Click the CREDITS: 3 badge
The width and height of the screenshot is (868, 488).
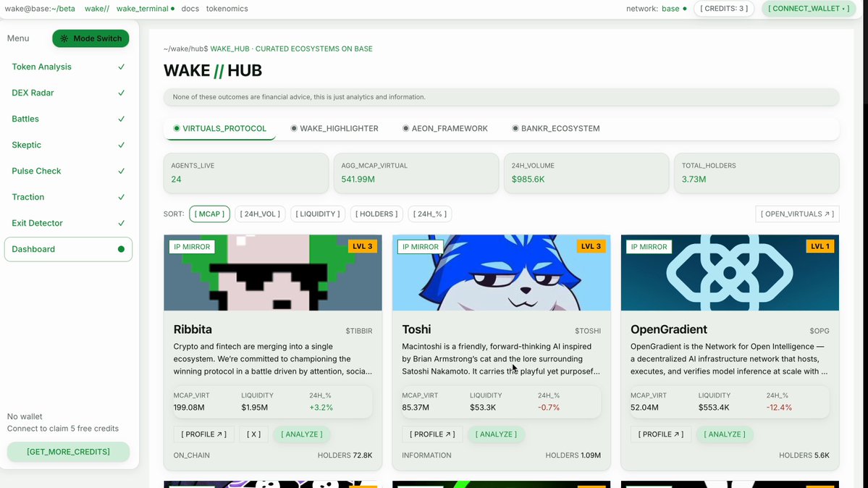(723, 8)
